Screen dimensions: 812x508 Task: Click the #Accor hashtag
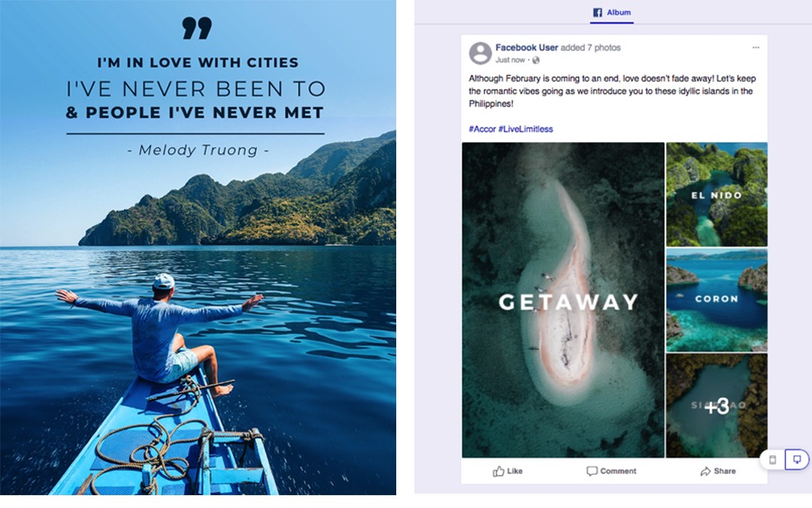pos(482,129)
